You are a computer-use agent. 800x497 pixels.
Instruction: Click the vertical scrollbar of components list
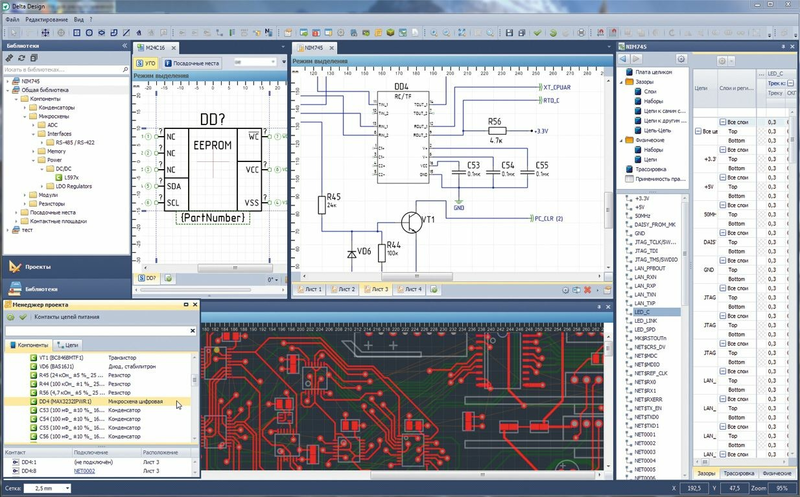point(194,380)
